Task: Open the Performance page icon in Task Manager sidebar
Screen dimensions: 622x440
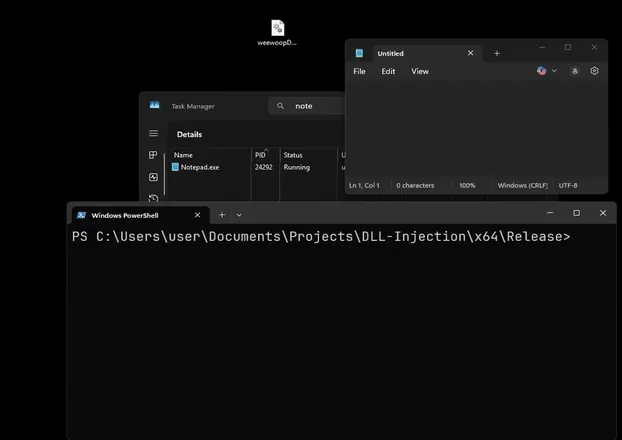Action: click(x=153, y=177)
